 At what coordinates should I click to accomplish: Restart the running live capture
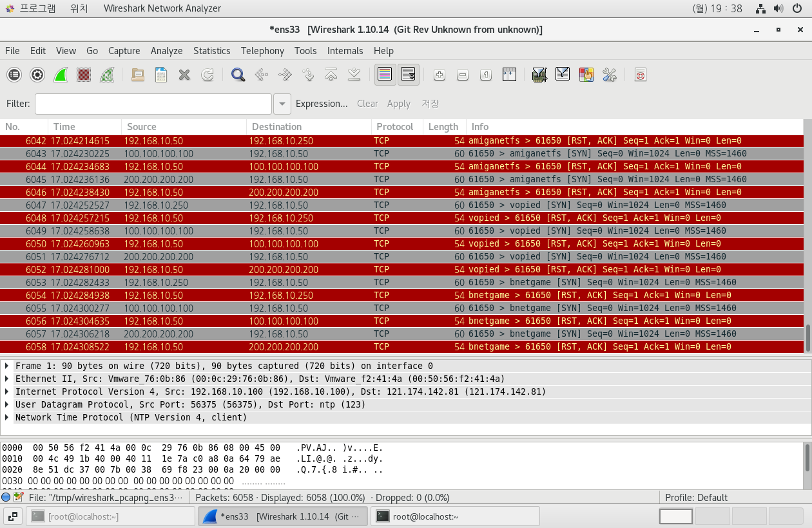[107, 75]
